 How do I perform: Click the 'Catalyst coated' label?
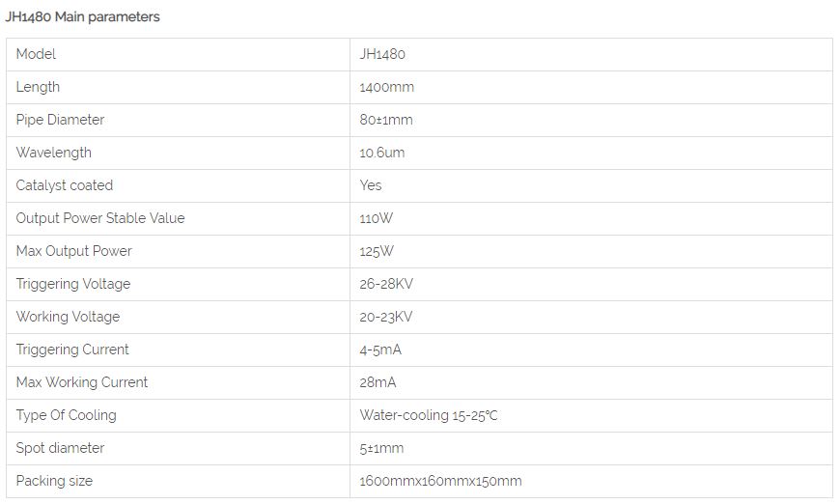click(65, 185)
